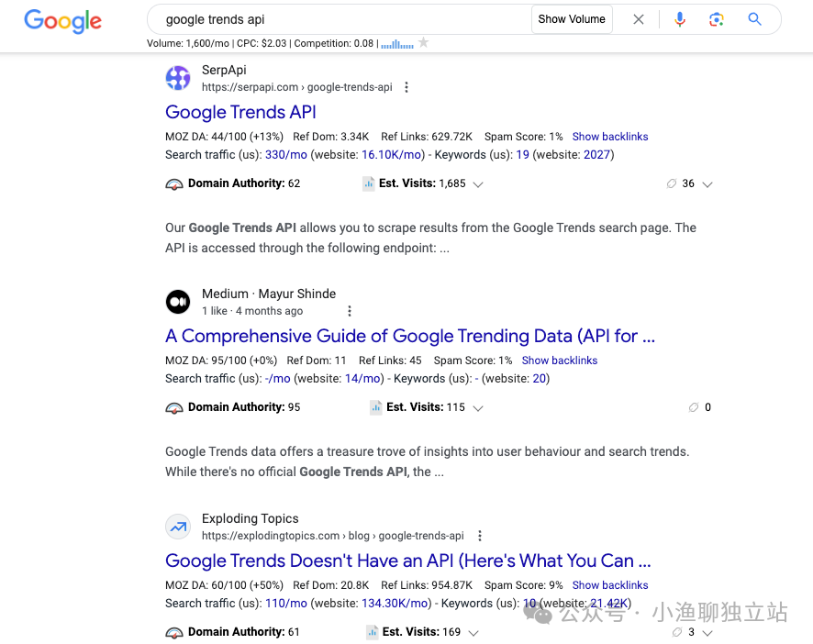Click the SerpApi keywords count 19

[x=523, y=154]
